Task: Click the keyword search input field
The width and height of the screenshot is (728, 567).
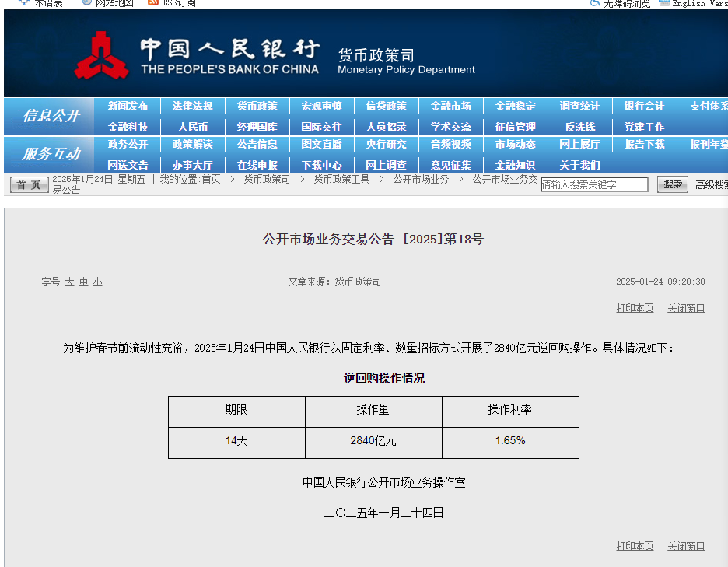Action: 594,184
